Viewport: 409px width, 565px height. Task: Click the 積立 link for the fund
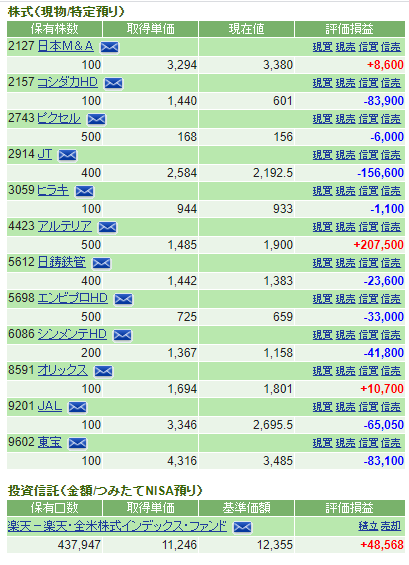click(x=368, y=526)
